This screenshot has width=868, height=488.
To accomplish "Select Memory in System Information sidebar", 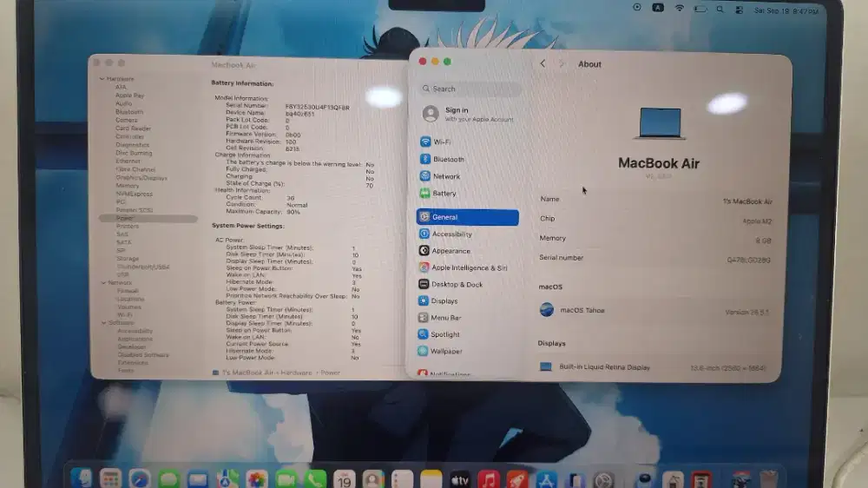I will 128,186.
